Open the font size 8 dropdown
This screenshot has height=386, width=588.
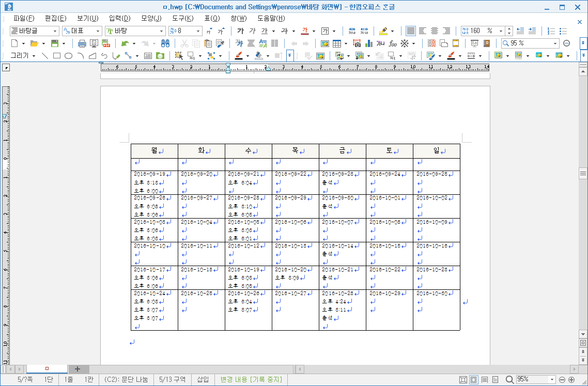coord(198,31)
